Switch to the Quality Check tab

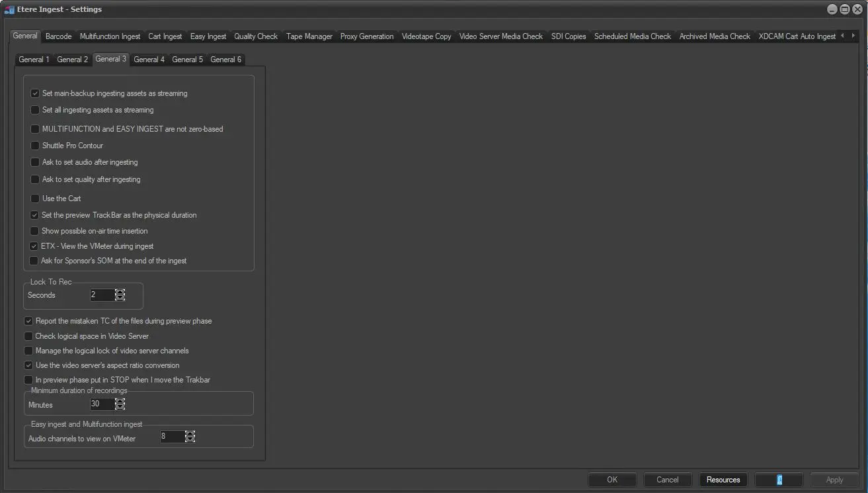[256, 36]
